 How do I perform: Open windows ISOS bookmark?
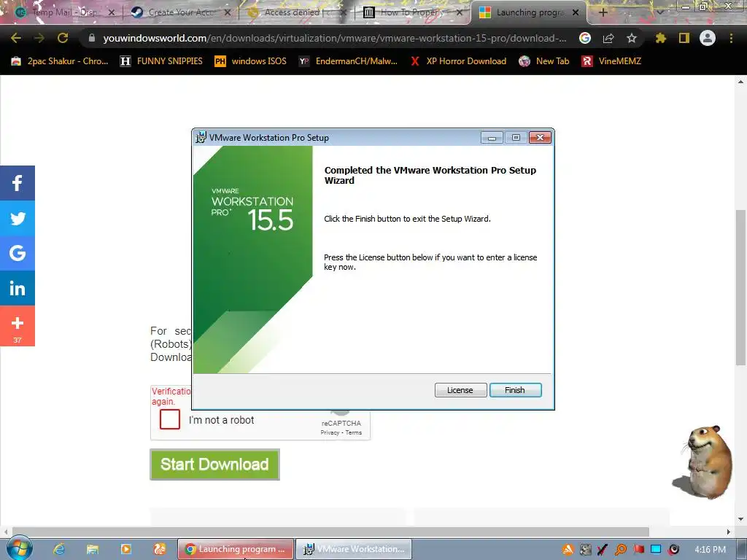coord(251,61)
